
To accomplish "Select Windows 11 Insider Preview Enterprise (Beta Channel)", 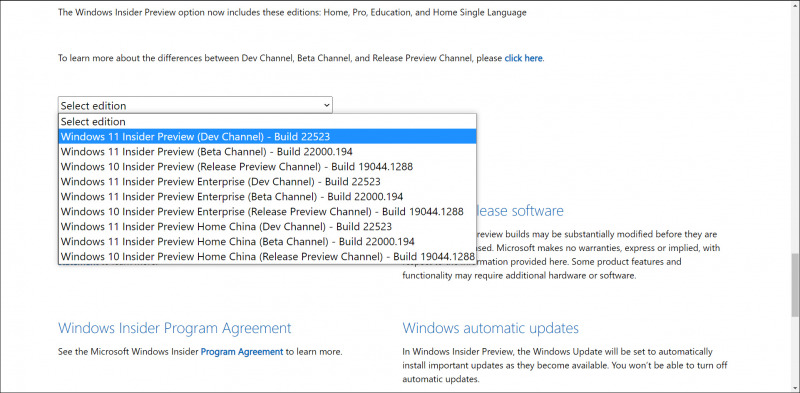I will [x=267, y=196].
